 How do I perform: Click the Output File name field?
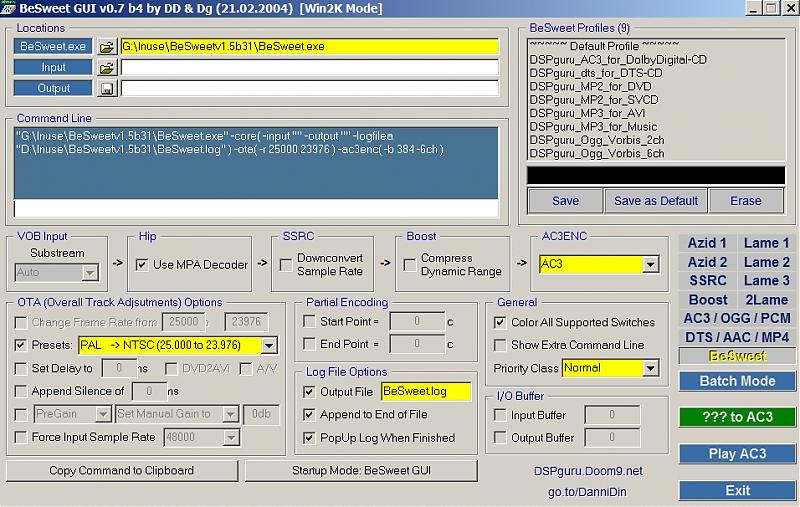[x=425, y=391]
